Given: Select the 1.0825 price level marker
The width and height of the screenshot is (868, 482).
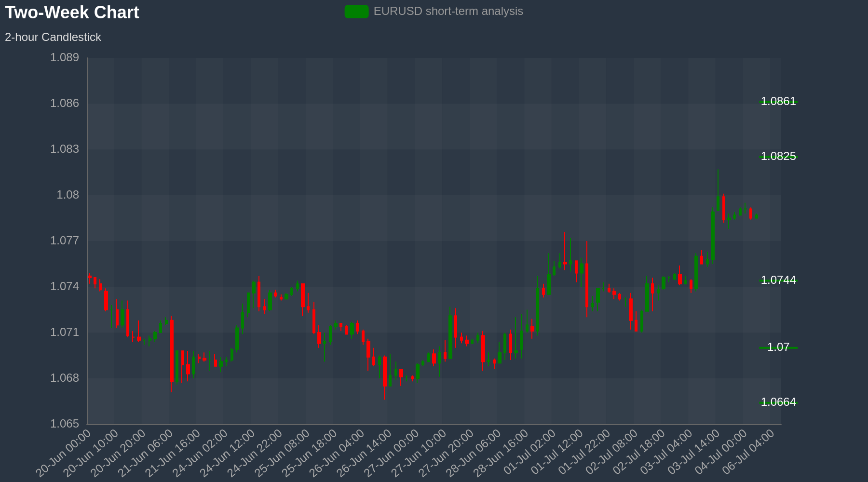Looking at the screenshot, I should (778, 156).
